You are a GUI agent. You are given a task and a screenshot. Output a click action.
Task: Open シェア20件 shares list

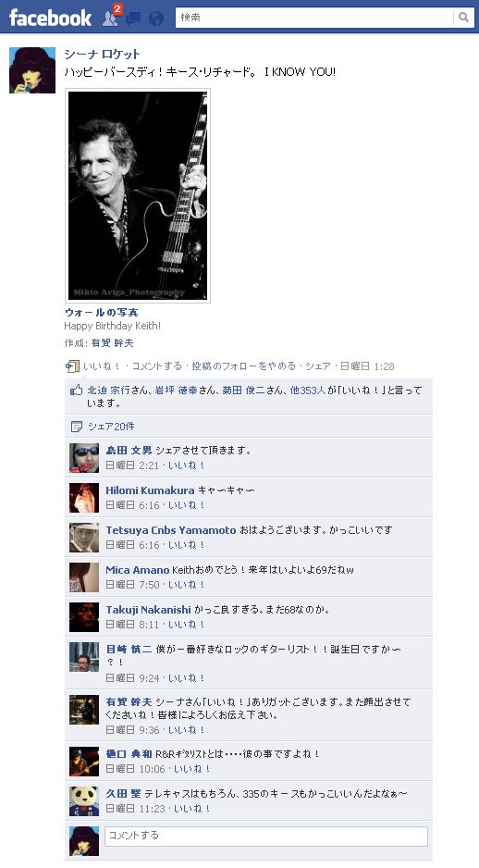point(111,427)
